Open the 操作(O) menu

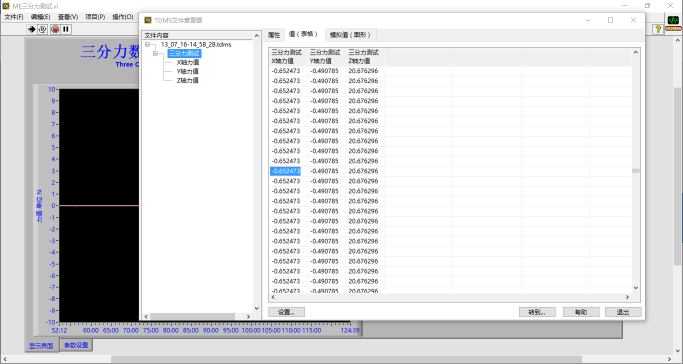(123, 17)
